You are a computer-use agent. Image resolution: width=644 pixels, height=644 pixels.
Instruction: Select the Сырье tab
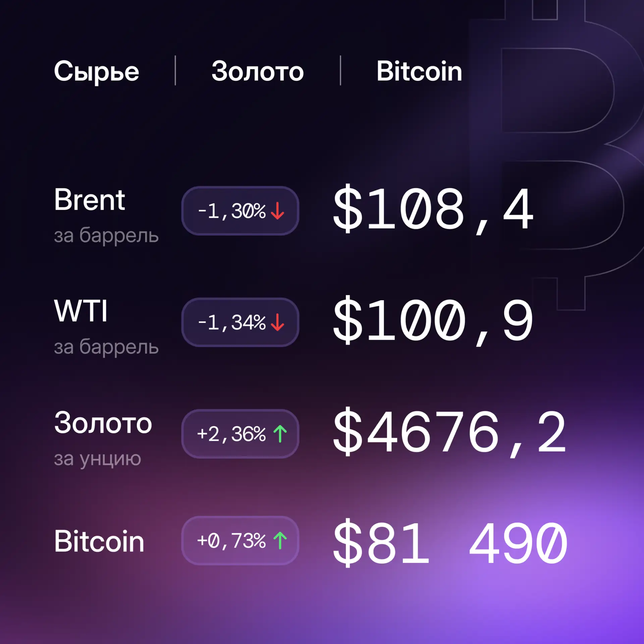(96, 71)
